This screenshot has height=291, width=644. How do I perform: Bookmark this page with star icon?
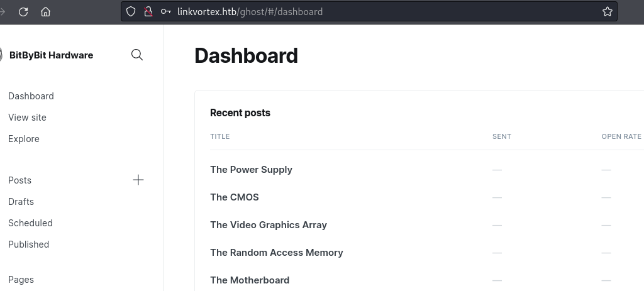[607, 11]
